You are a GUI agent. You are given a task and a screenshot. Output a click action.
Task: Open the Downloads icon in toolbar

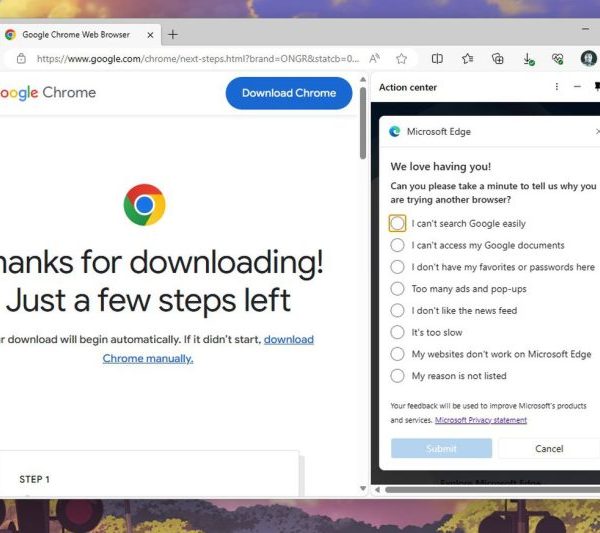(528, 59)
